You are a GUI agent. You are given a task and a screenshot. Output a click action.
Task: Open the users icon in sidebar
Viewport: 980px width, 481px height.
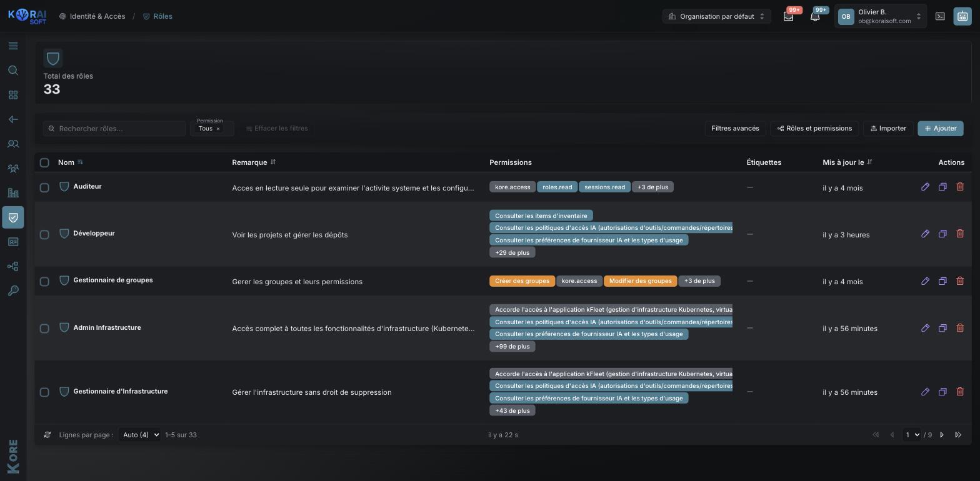point(13,144)
